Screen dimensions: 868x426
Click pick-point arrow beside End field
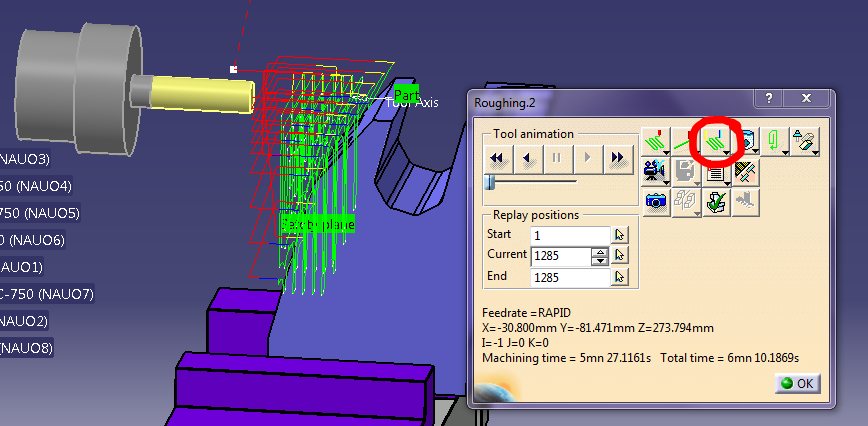pyautogui.click(x=621, y=277)
